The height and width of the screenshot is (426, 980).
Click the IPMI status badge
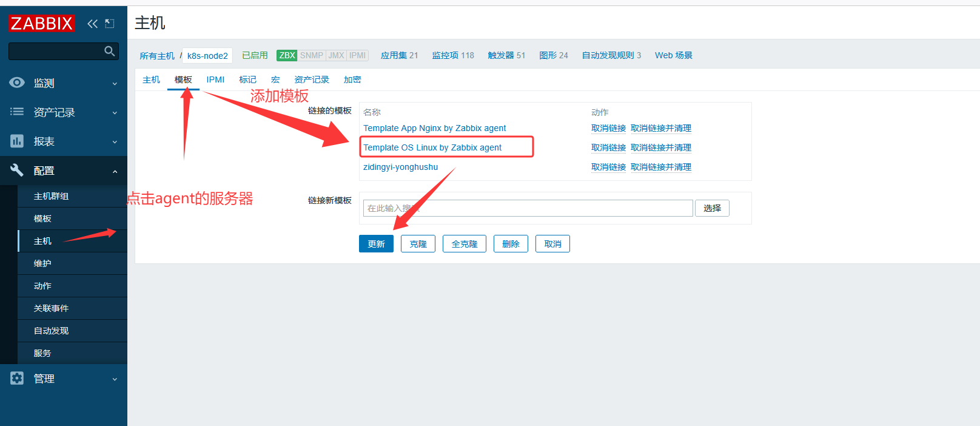click(x=358, y=55)
